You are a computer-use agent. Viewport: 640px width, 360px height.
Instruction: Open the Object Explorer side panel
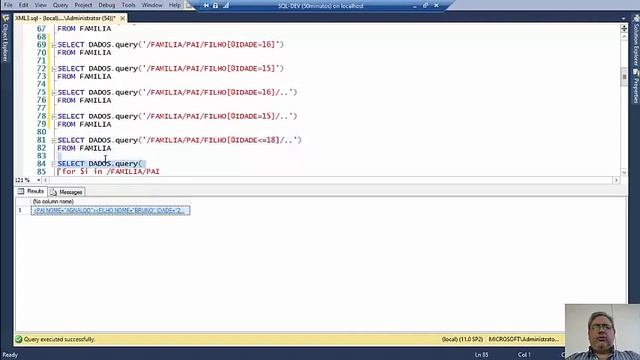pos(5,39)
